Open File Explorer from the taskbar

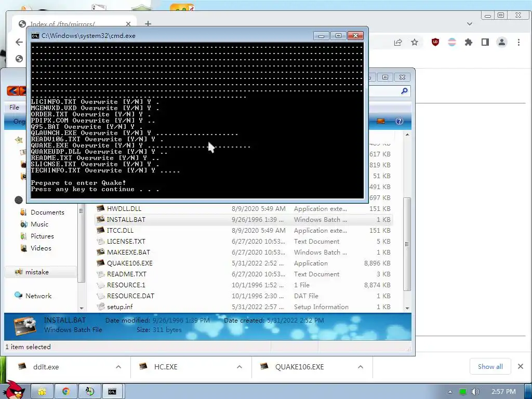[x=42, y=392]
